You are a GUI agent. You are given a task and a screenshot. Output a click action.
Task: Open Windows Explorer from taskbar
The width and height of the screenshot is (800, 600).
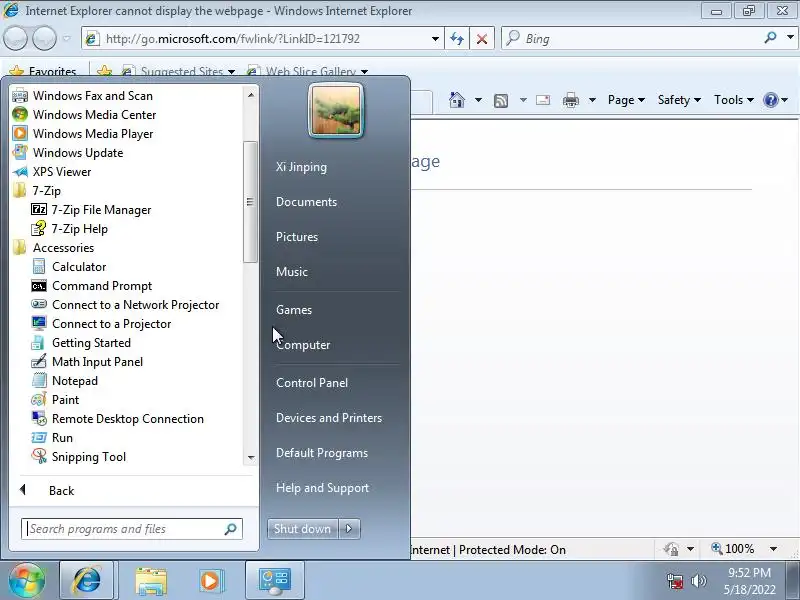pos(151,581)
